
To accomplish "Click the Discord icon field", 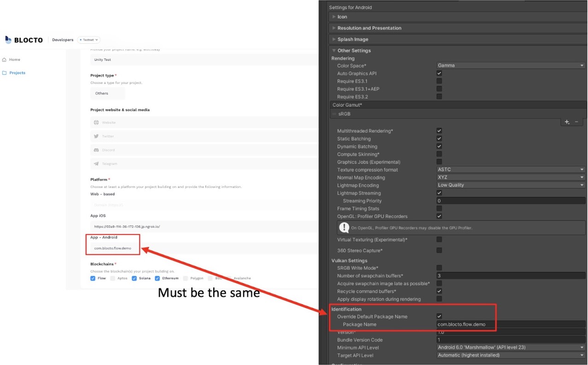I will pyautogui.click(x=96, y=150).
